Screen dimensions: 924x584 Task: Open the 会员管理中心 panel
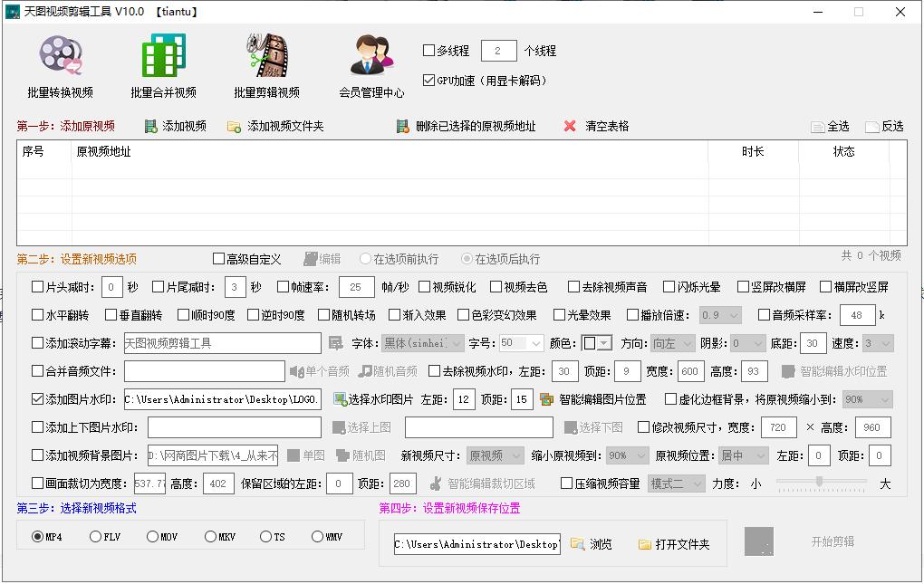click(x=371, y=63)
